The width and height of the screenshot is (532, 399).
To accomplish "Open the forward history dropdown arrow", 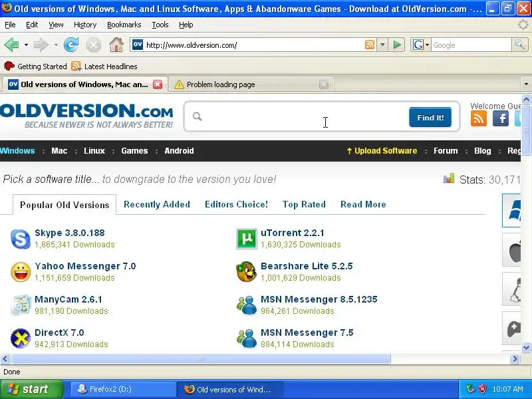I will pyautogui.click(x=56, y=45).
